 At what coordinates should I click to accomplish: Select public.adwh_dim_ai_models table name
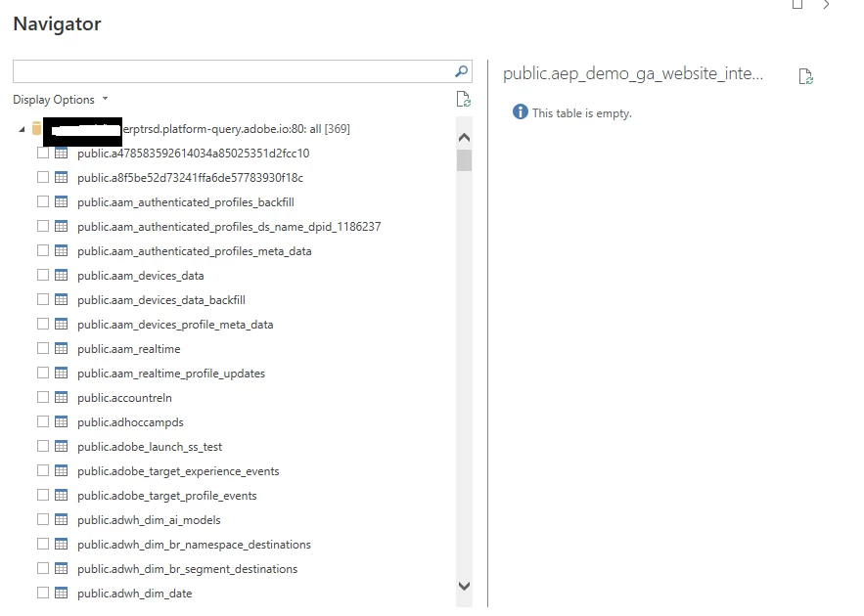149,520
